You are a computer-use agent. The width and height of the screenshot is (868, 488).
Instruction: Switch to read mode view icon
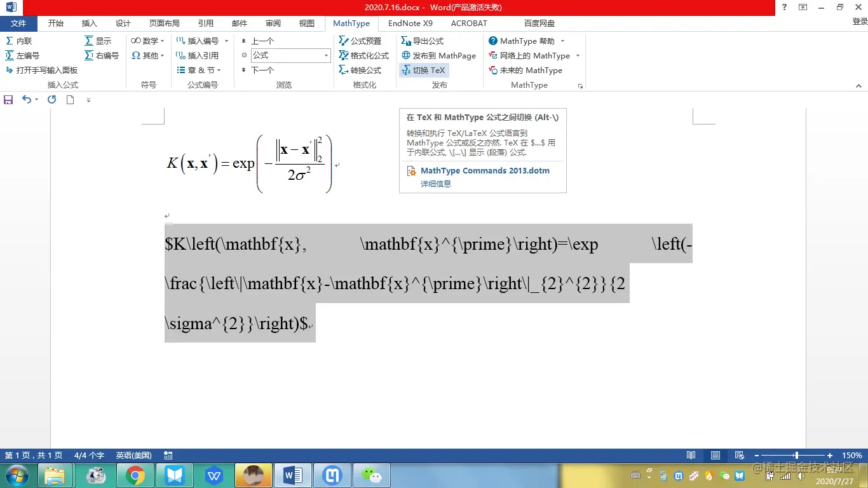[x=691, y=456]
